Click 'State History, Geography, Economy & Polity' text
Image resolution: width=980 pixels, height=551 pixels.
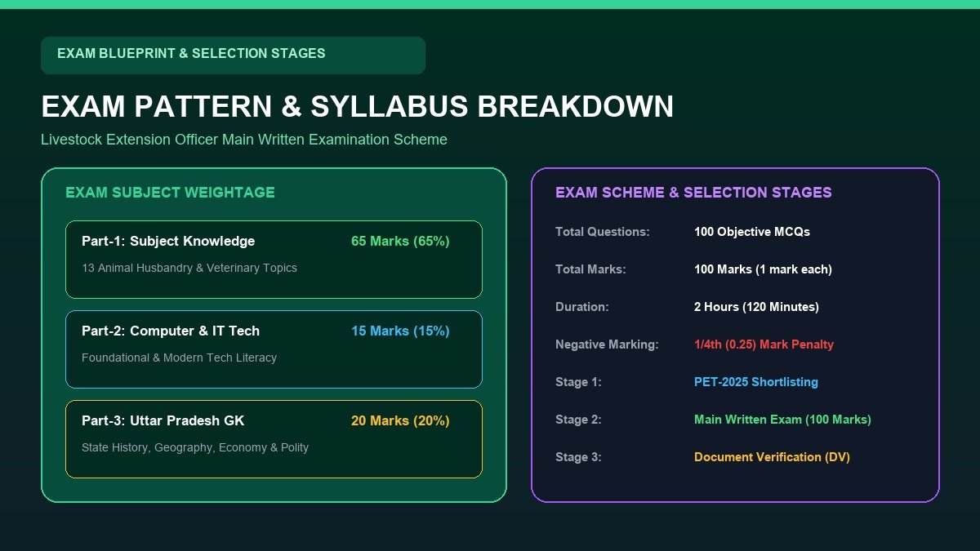[x=195, y=447]
